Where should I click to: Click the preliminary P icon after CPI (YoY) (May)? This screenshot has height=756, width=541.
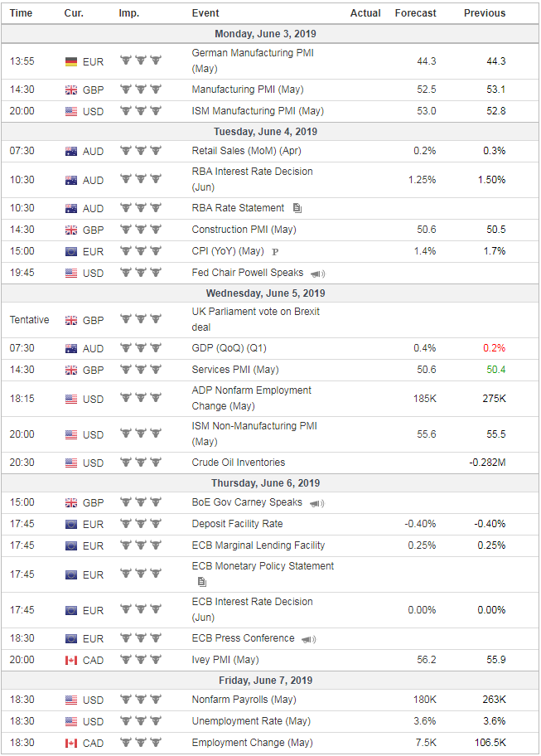275,252
